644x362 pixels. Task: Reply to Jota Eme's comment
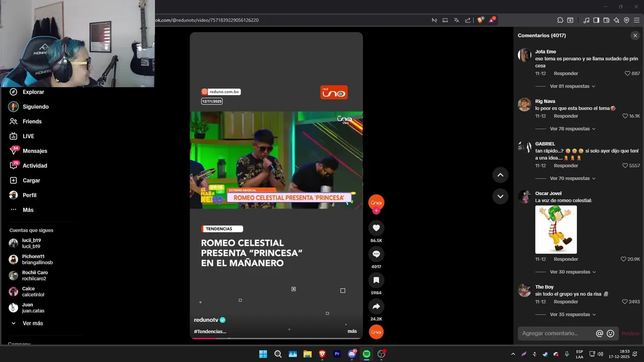[566, 73]
